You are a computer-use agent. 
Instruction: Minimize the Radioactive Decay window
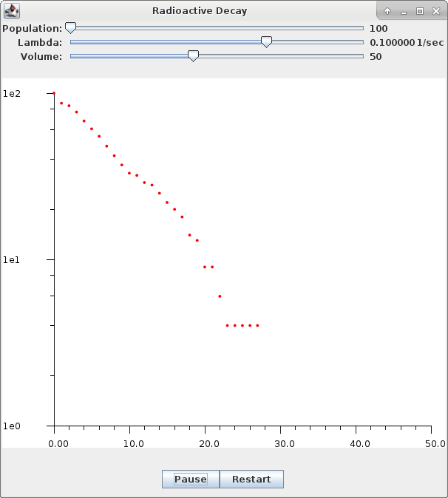tap(404, 12)
